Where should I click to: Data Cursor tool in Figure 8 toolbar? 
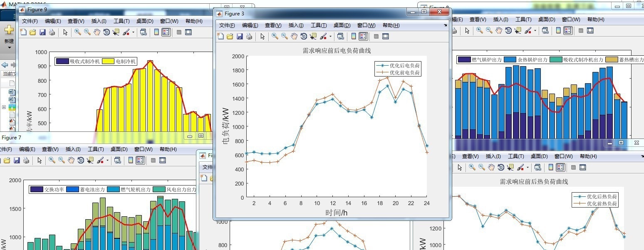tap(518, 30)
